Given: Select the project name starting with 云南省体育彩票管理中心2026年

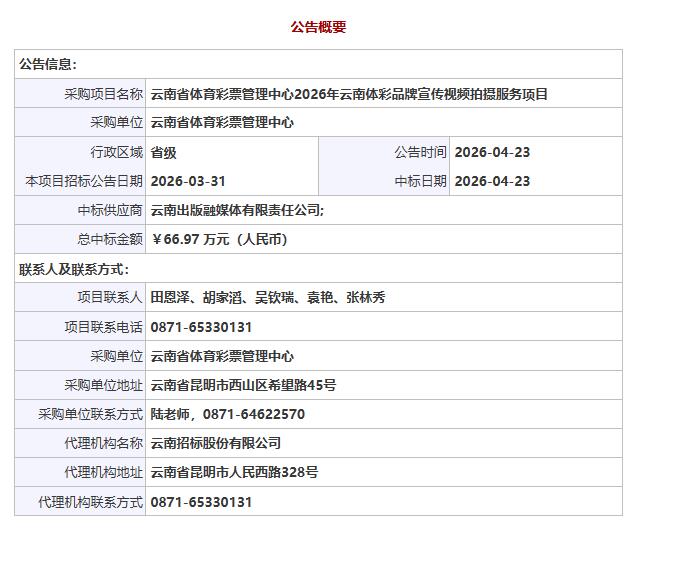Looking at the screenshot, I should point(349,94).
